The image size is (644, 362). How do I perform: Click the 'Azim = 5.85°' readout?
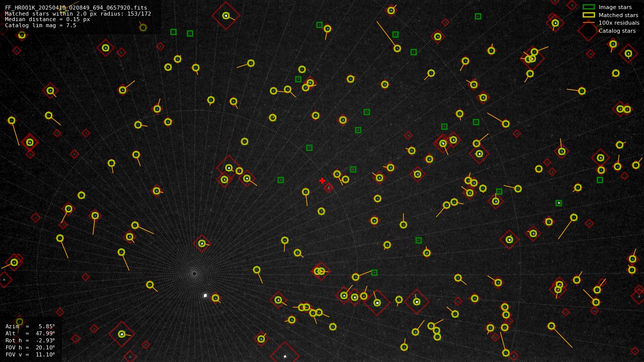click(30, 326)
